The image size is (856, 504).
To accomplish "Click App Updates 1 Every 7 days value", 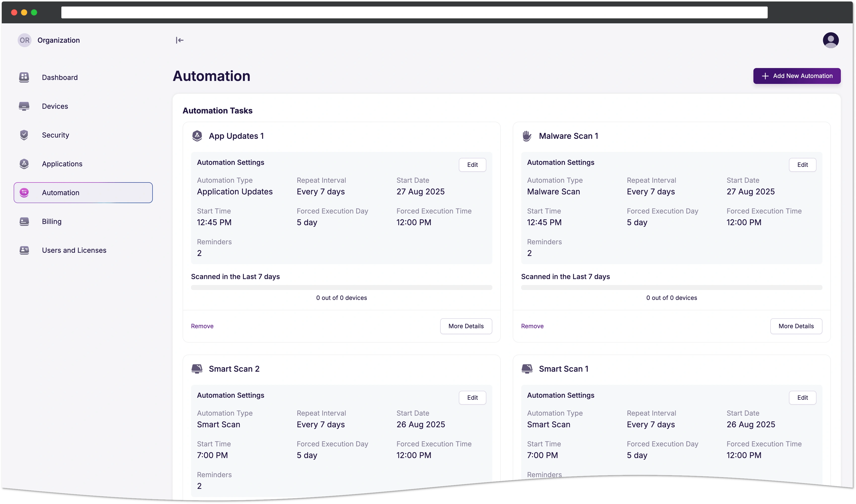I will 320,192.
